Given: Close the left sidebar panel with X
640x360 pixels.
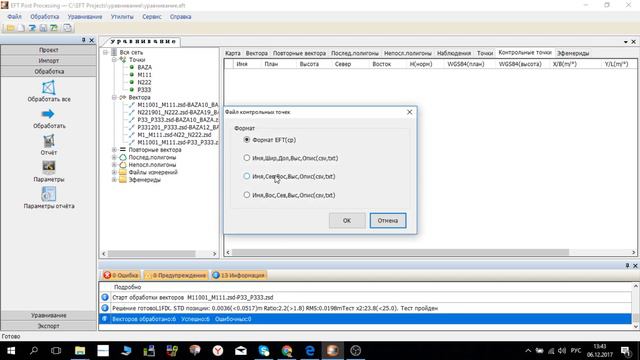Looking at the screenshot, I should (91, 40).
